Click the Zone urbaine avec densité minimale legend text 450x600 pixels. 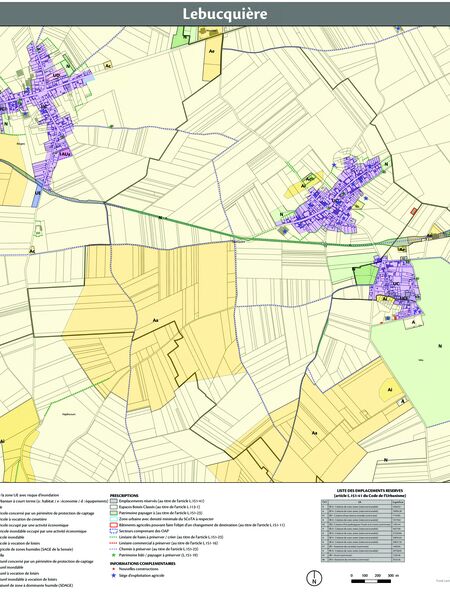166,519
